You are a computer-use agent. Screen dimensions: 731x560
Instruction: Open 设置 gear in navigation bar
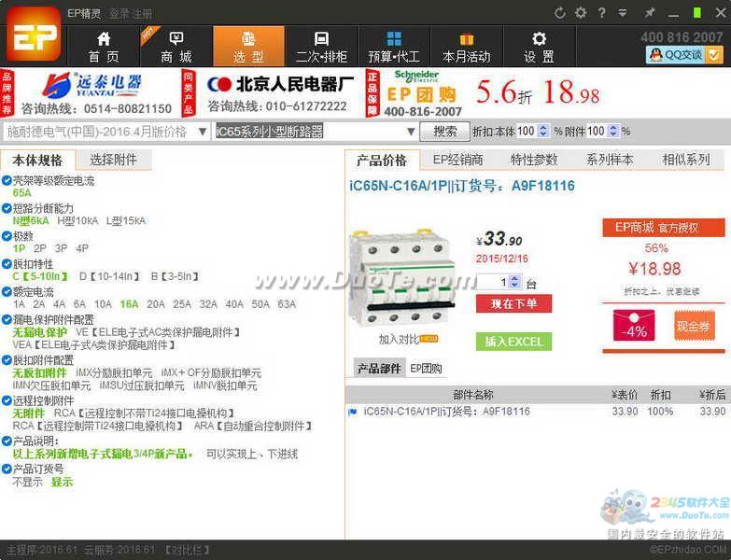539,38
